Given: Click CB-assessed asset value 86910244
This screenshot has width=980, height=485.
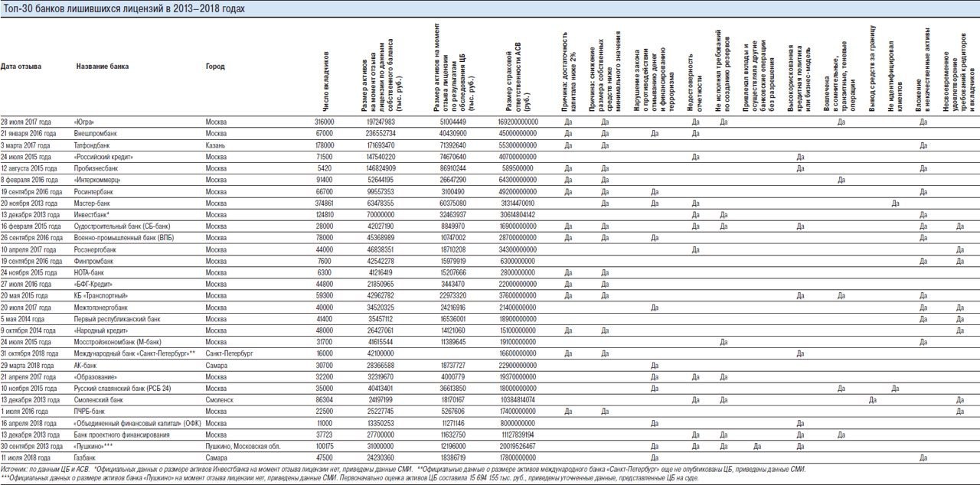Looking at the screenshot, I should tap(452, 168).
